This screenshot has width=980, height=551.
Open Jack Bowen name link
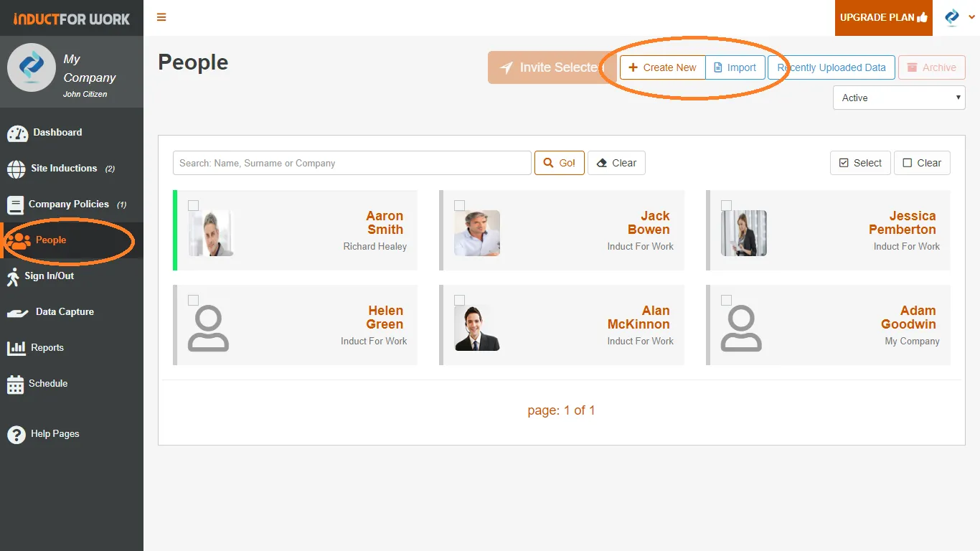click(649, 222)
